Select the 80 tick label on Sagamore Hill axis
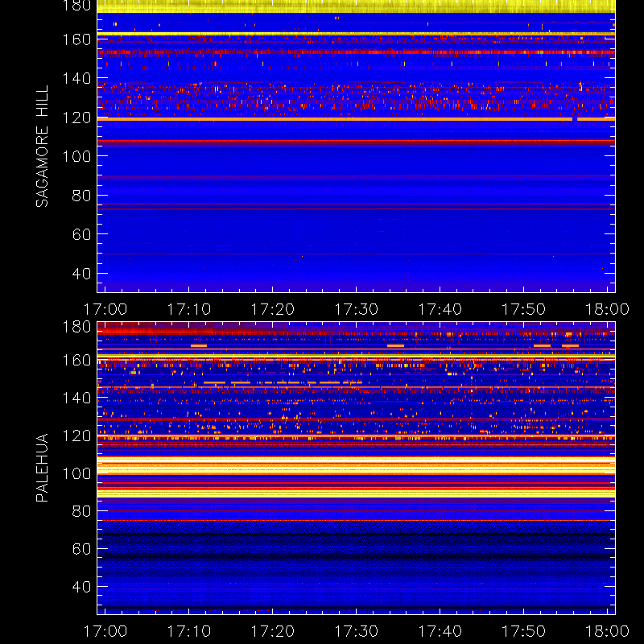This screenshot has height=644, width=644. (81, 195)
